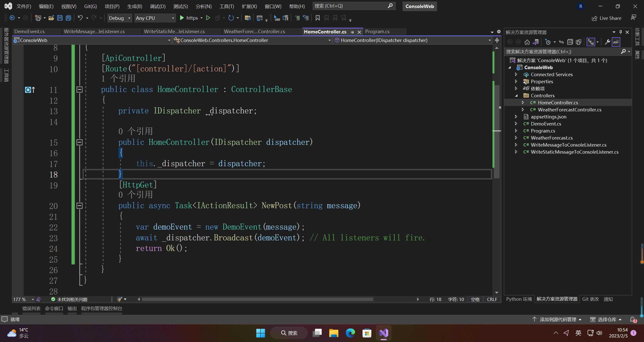644x342 pixels.
Task: Collapse the HomeController class code block
Action: 80,89
